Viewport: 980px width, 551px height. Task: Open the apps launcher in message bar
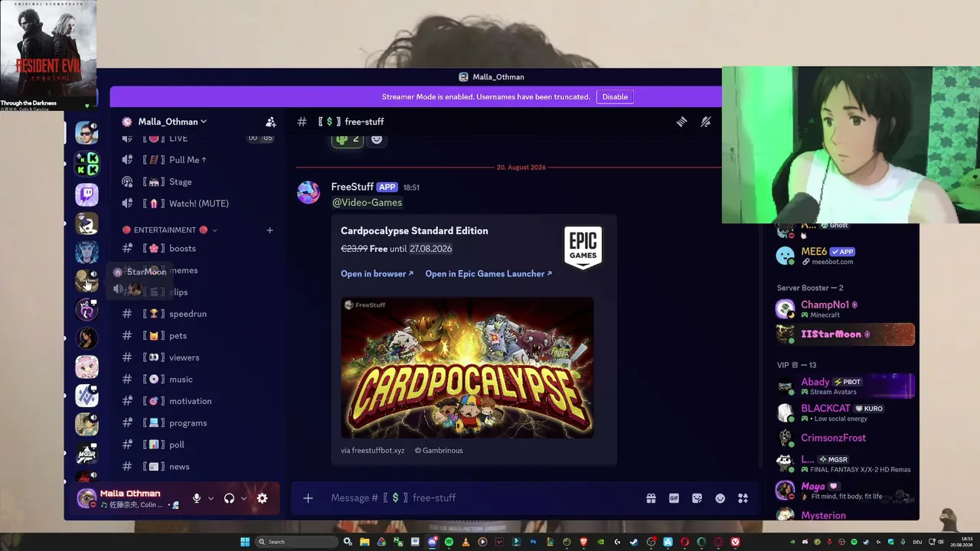click(x=743, y=498)
